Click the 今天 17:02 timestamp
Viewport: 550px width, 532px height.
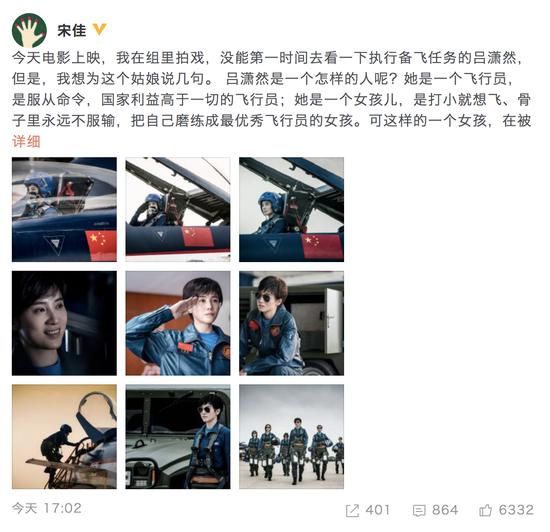pos(47,508)
